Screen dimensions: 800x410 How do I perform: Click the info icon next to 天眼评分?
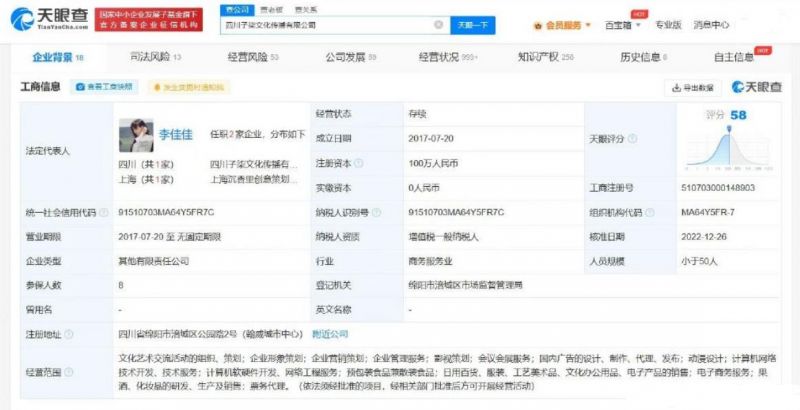(632, 139)
